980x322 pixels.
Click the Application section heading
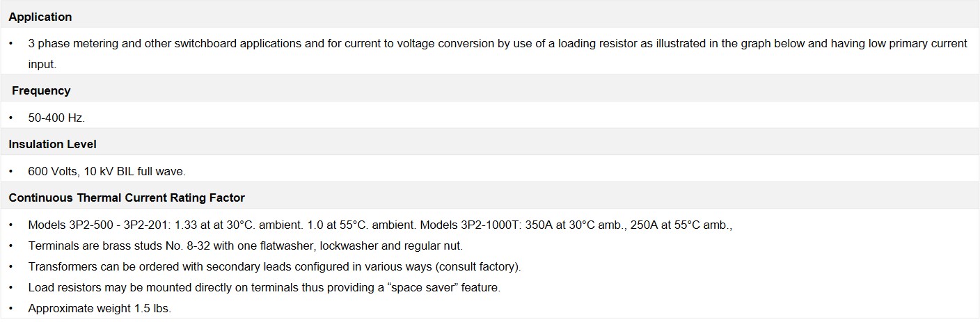(40, 17)
